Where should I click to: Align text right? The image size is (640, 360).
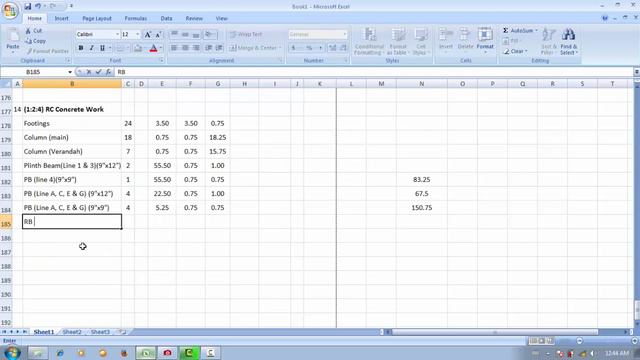196,48
